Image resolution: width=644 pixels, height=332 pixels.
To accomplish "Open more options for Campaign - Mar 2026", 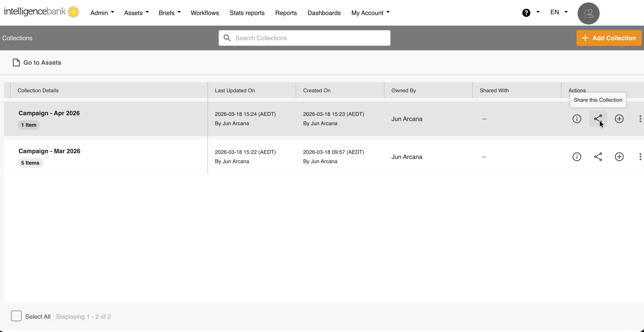I will tap(640, 157).
